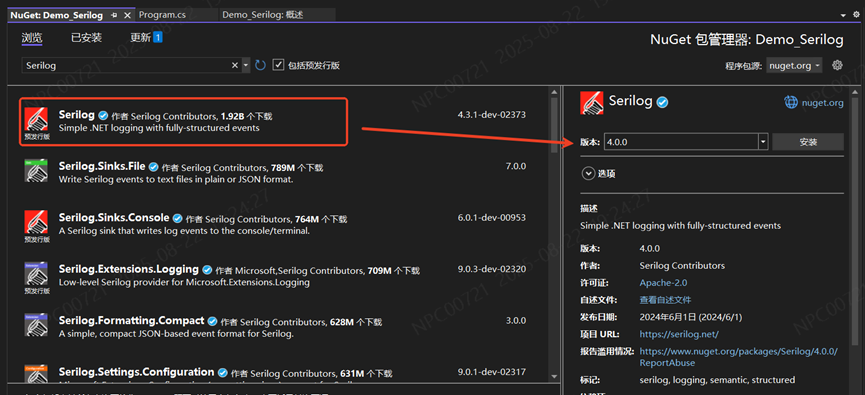Viewport: 865px width, 395px height.
Task: Click the Serilog.Sinks.Console package icon
Action: pyautogui.click(x=36, y=222)
